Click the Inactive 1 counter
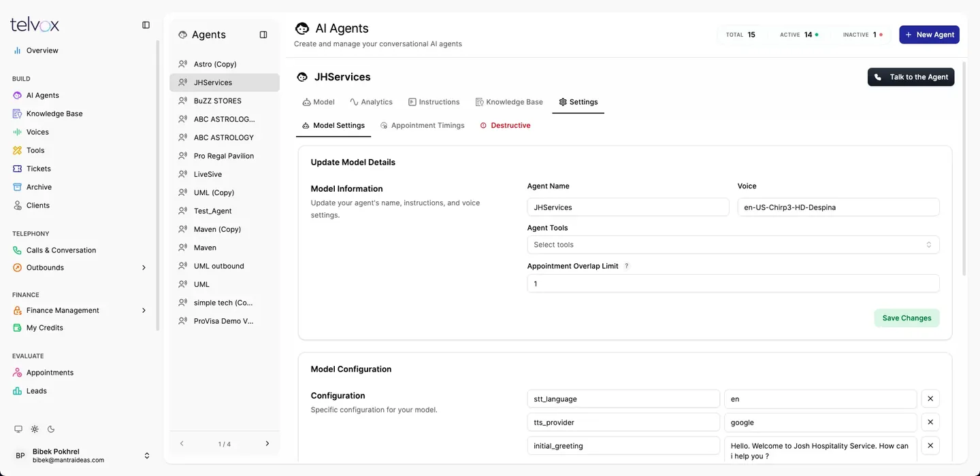 pos(862,35)
